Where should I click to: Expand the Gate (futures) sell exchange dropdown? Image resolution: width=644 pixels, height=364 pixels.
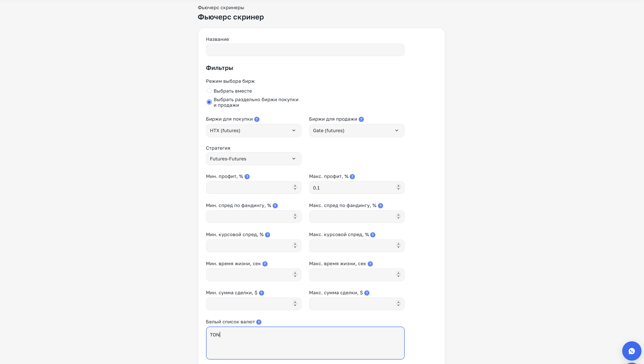pyautogui.click(x=357, y=130)
